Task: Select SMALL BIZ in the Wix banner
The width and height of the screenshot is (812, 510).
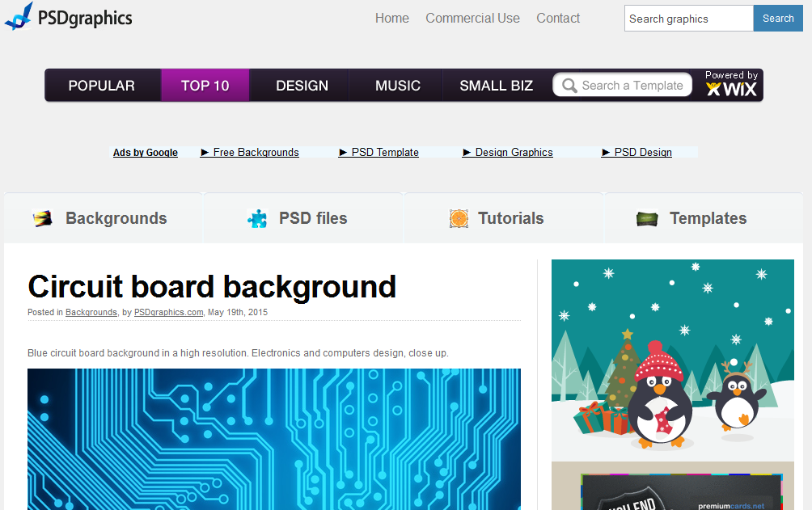Action: 496,86
